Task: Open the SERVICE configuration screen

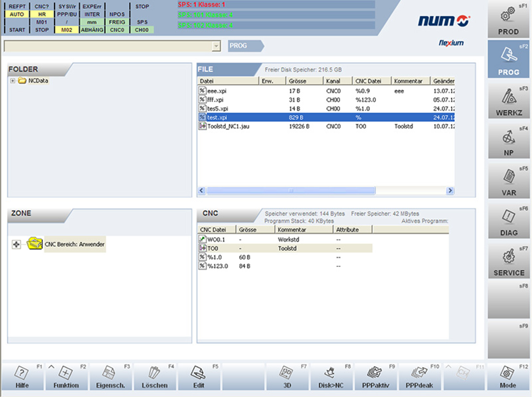Action: (x=509, y=261)
